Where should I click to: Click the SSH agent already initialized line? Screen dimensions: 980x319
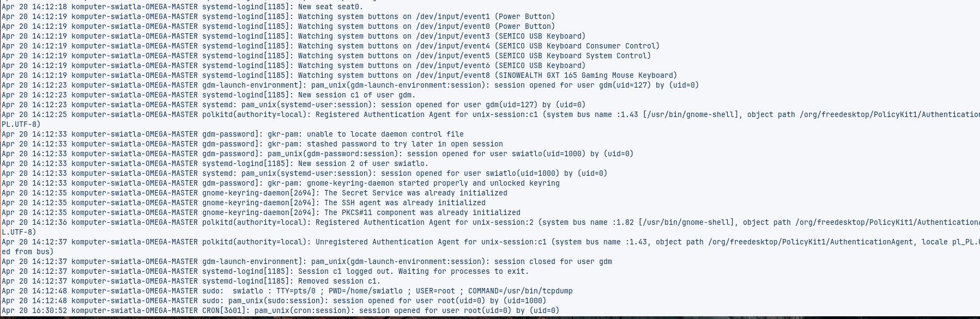click(404, 203)
